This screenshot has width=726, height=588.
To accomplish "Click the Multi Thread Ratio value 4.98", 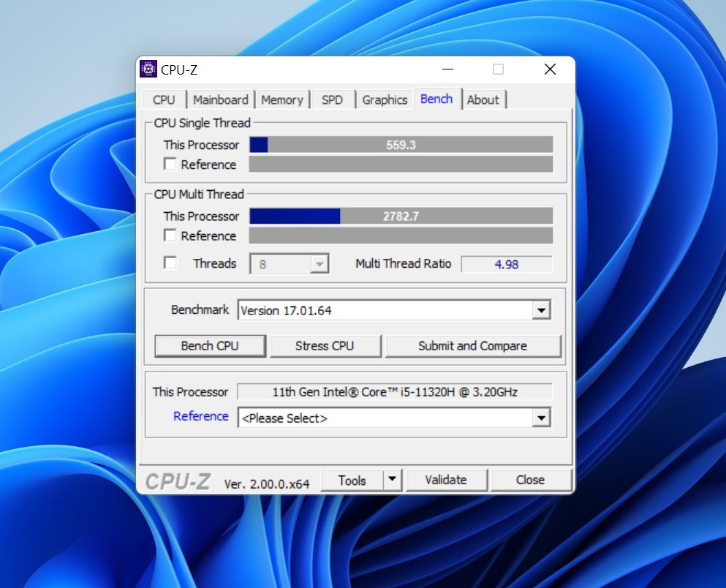I will pos(507,264).
